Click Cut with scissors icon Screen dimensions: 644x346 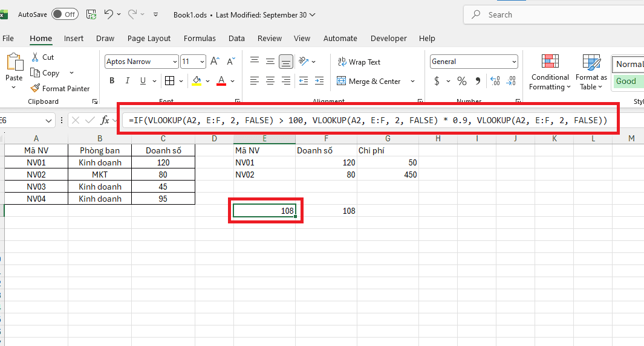pos(43,57)
